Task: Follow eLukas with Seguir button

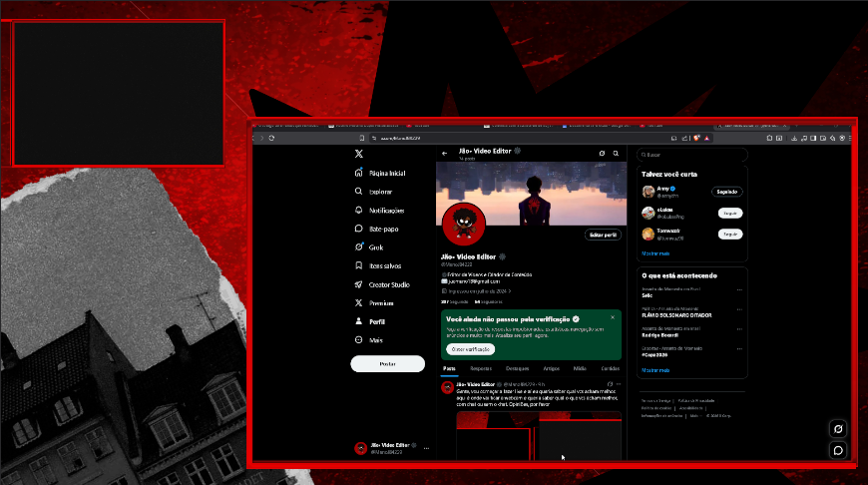Action: (x=730, y=214)
